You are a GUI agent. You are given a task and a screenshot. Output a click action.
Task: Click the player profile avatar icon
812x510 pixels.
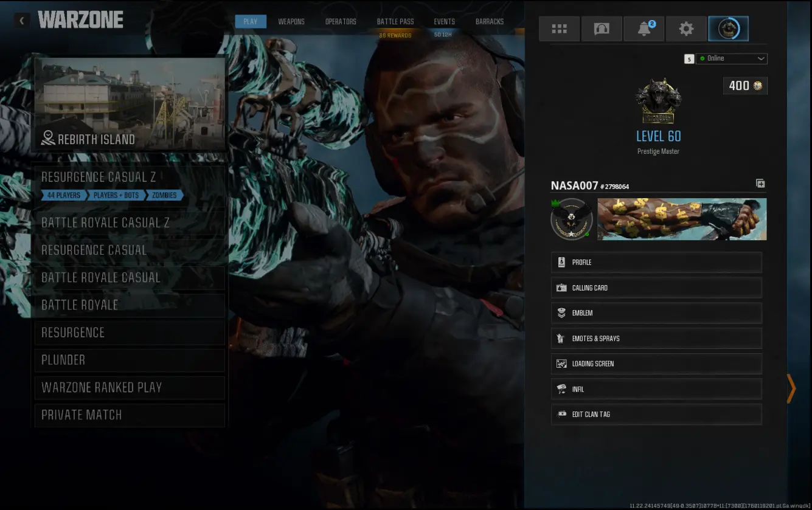(x=728, y=29)
